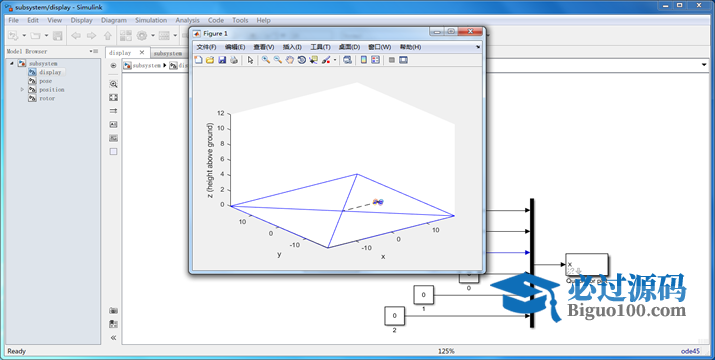The image size is (715, 360).
Task: Pick the Data Cursor tool
Action: coord(313,60)
